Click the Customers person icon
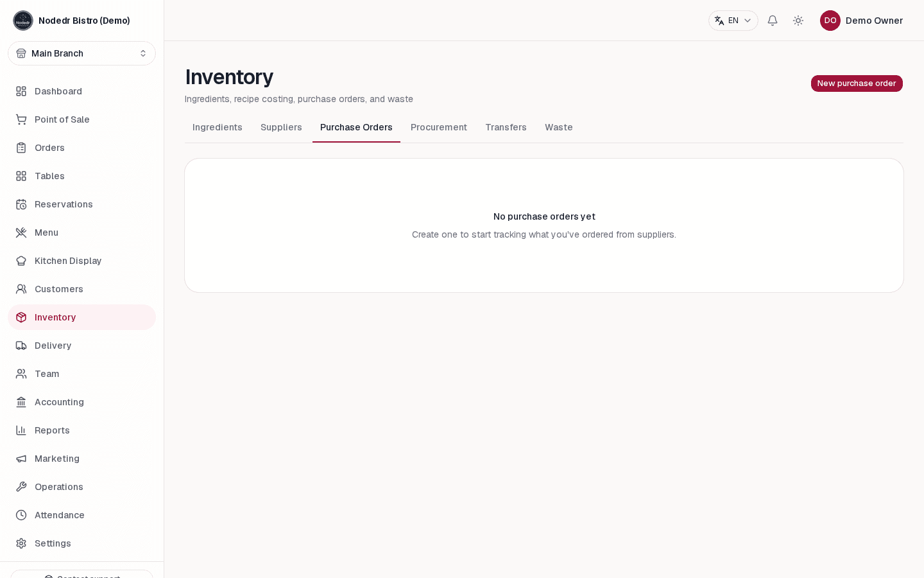Image resolution: width=924 pixels, height=578 pixels. click(21, 289)
